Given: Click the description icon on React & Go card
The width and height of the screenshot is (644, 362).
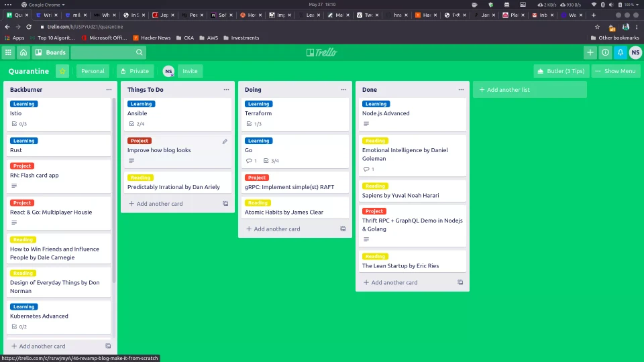Looking at the screenshot, I should click(14, 223).
